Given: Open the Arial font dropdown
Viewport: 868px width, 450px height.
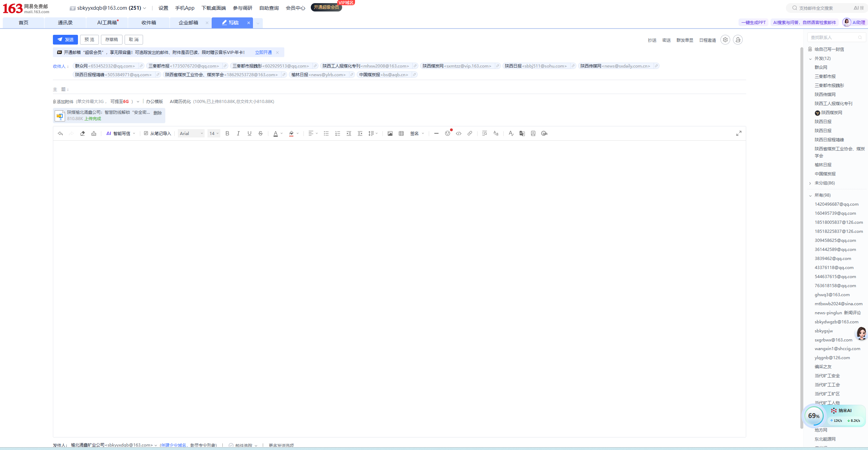Looking at the screenshot, I should pyautogui.click(x=191, y=134).
